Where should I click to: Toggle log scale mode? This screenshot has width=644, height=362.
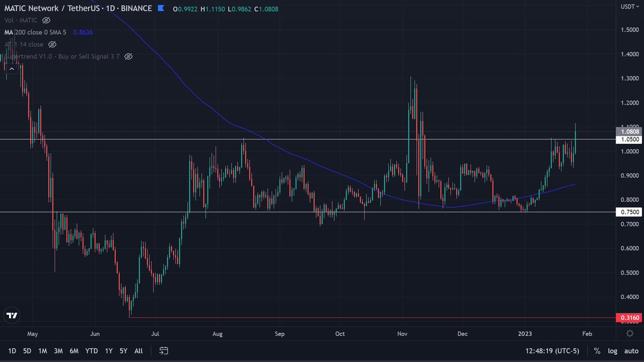tap(612, 351)
